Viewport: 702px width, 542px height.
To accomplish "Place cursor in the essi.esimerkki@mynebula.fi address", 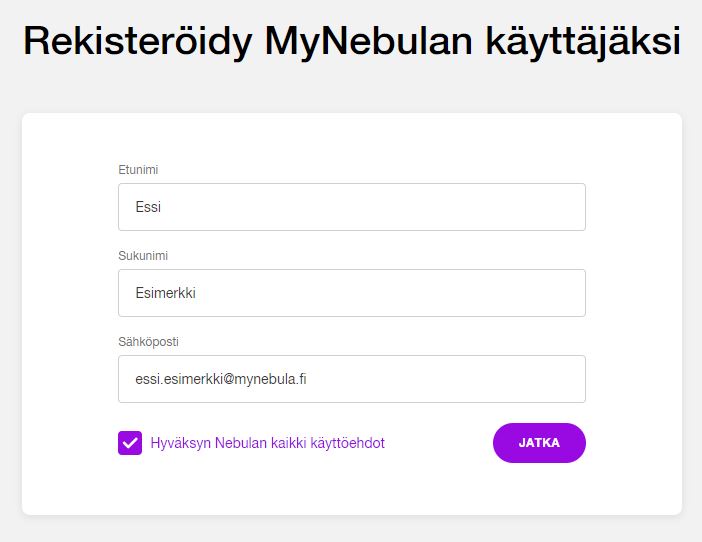I will [x=221, y=379].
